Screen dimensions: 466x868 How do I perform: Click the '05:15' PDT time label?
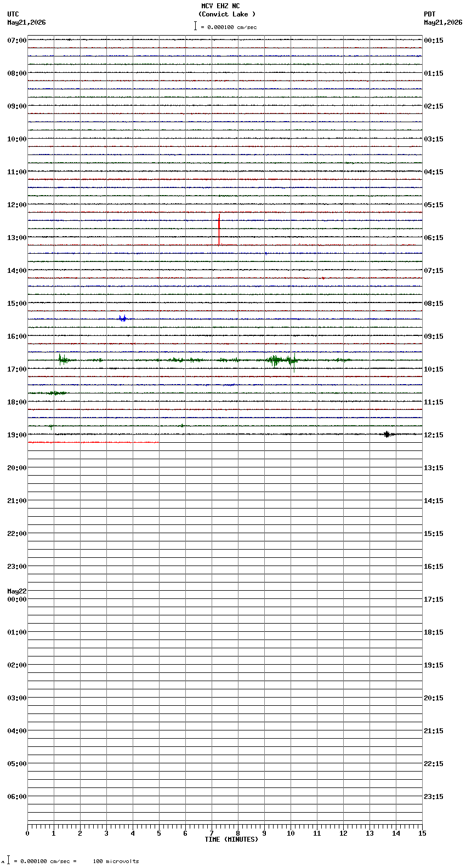coord(434,205)
